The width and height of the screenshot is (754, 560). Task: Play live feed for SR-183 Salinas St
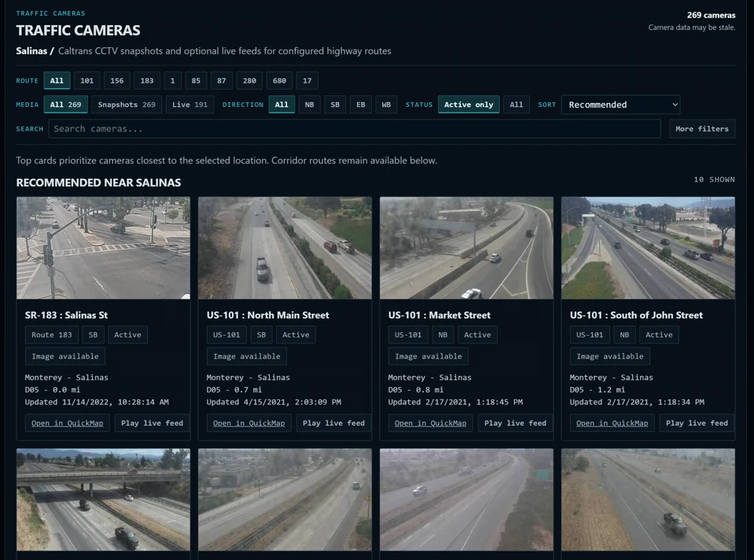click(152, 423)
